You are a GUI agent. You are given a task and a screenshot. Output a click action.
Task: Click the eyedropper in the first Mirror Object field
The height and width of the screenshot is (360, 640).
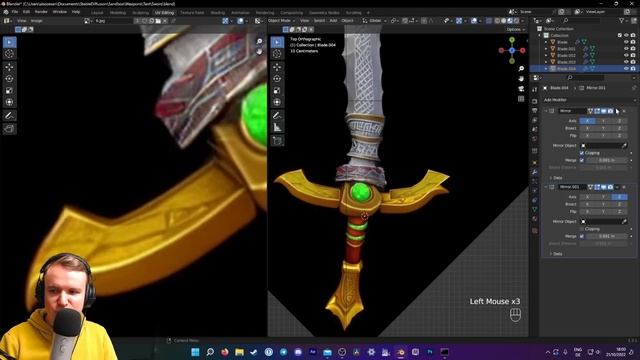[624, 145]
